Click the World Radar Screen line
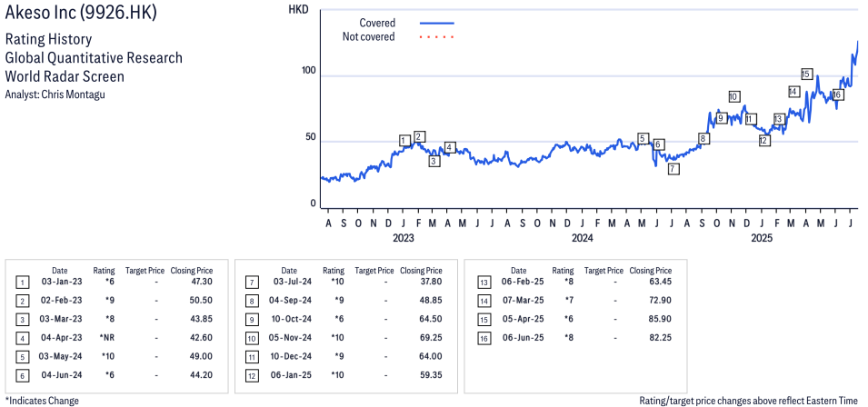868x407 pixels. [x=65, y=76]
